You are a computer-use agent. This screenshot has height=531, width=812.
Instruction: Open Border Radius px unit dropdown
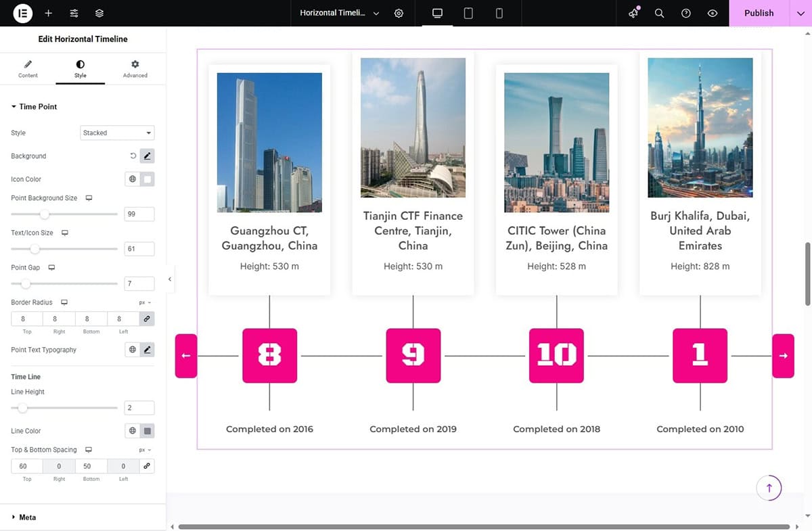click(145, 302)
